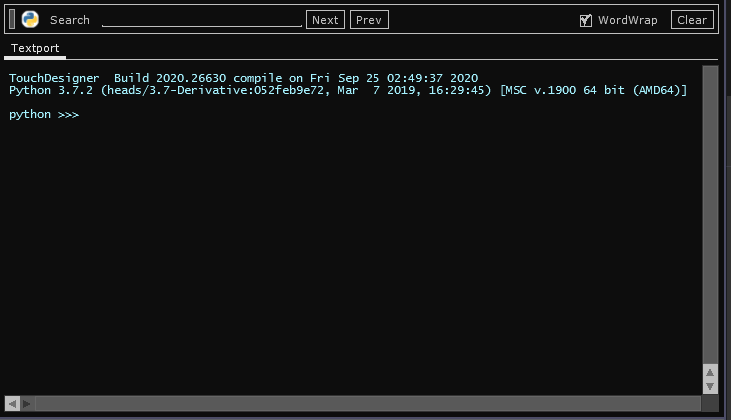The image size is (731, 420).
Task: Switch to the Textport tab
Action: point(35,48)
